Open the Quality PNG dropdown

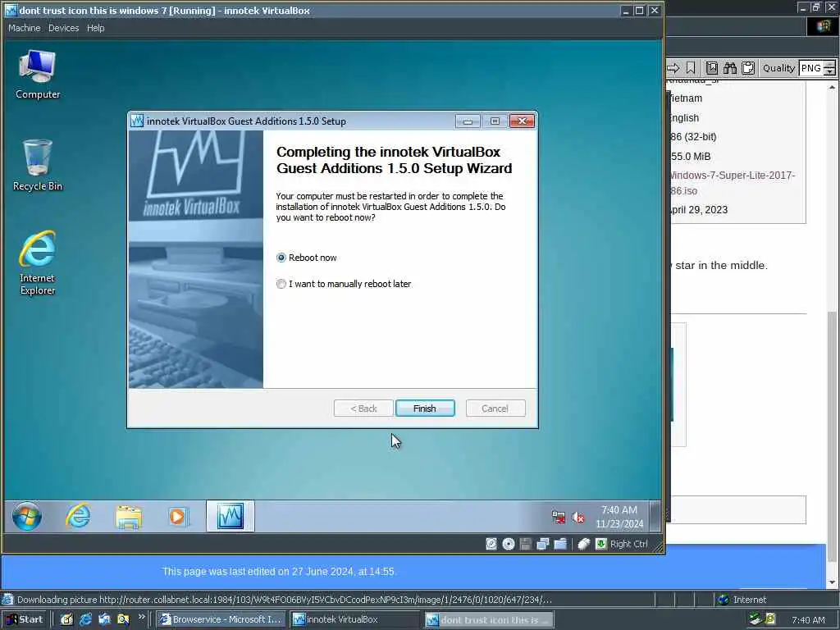pyautogui.click(x=829, y=68)
